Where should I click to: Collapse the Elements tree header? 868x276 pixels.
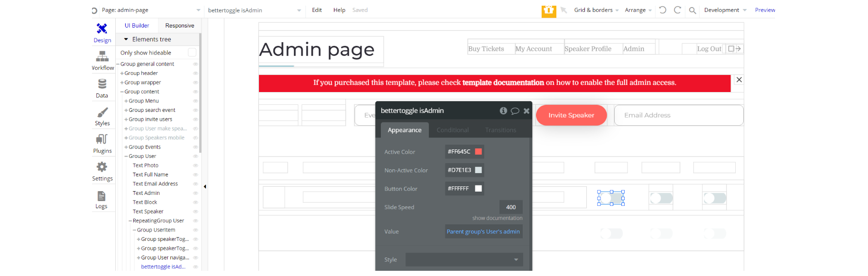pos(126,39)
